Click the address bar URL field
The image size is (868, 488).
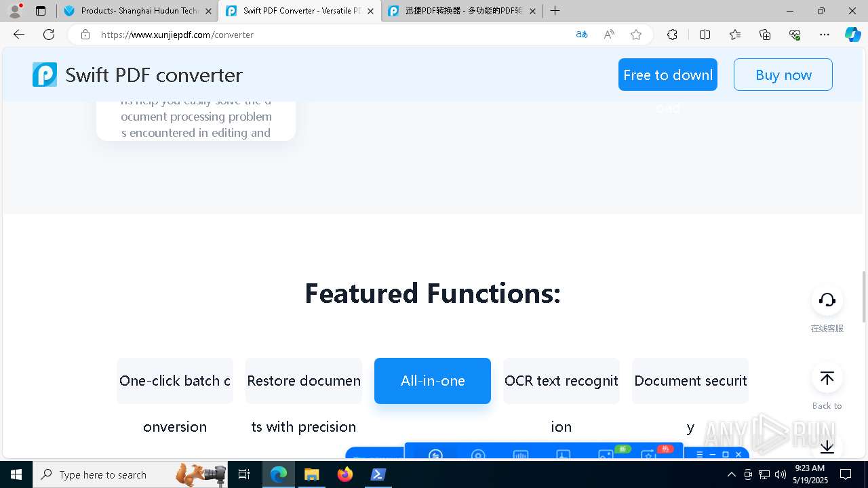[x=332, y=35]
